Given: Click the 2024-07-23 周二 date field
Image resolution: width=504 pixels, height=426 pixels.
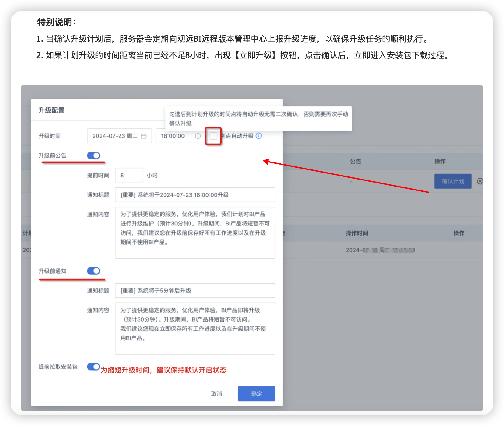Looking at the screenshot, I should coord(119,136).
